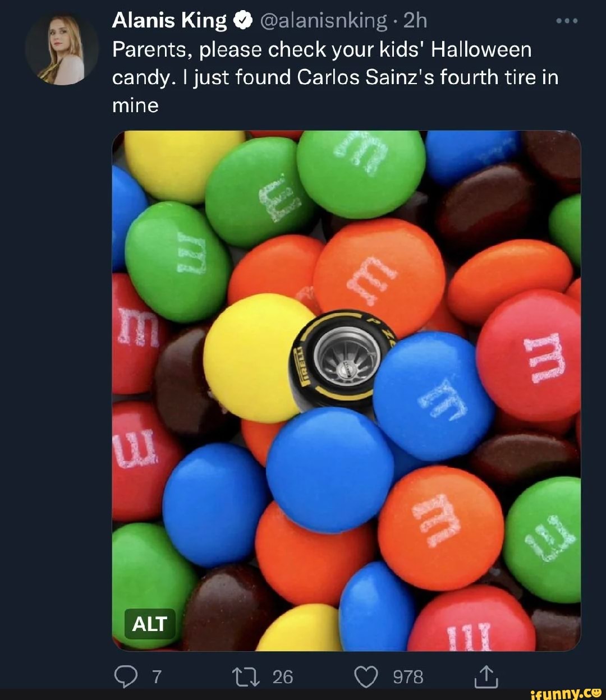
Task: View the 7 replies count
Action: 157,677
